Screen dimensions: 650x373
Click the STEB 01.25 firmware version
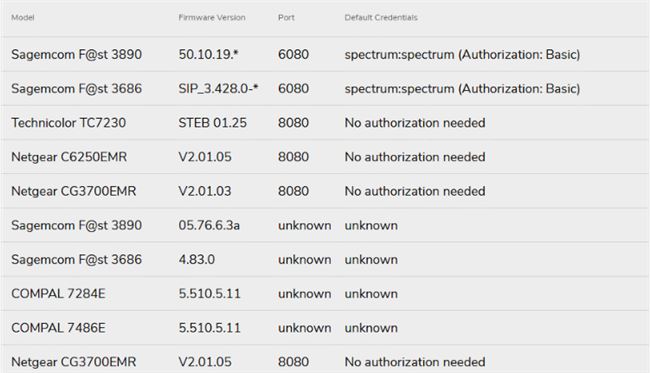pyautogui.click(x=213, y=123)
